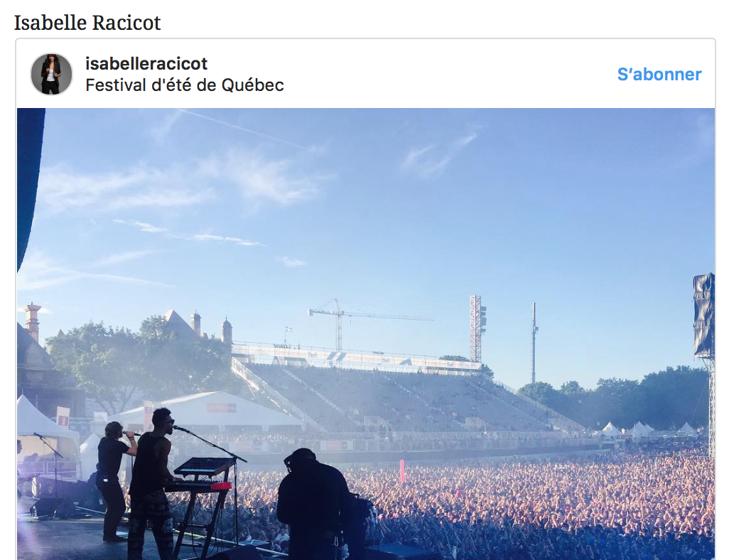Click the keyboardist wearing sunglasses

(x=150, y=484)
